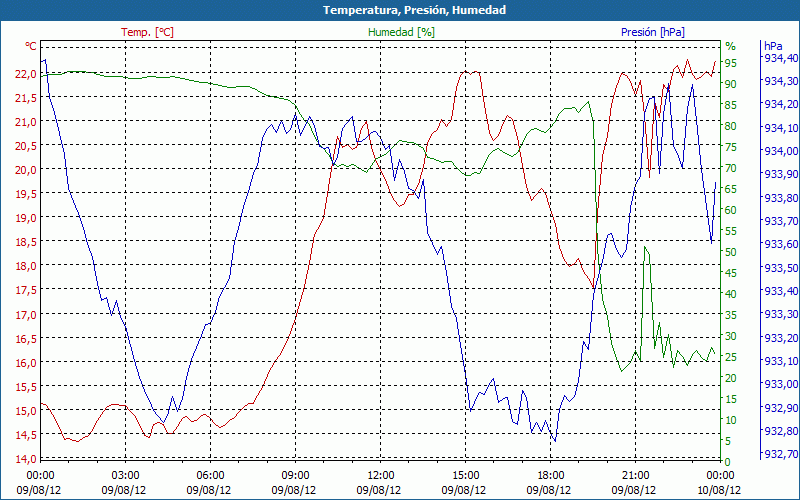This screenshot has height=500, width=800.
Task: Click the 03:00 time axis label
Action: pos(124,476)
